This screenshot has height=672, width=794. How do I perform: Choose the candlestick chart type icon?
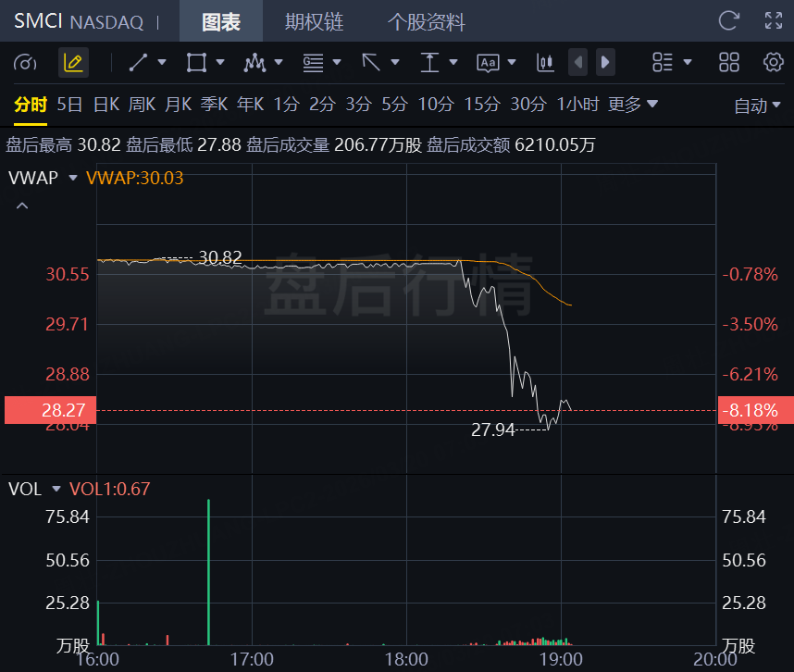(545, 63)
